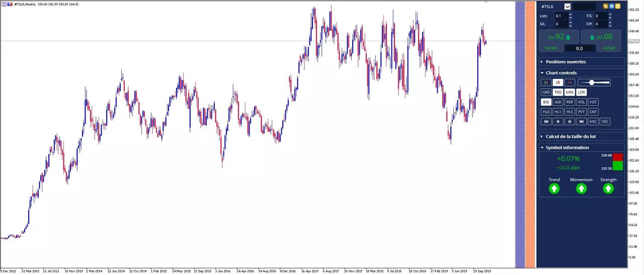Click the 382.20 price axis label
This screenshot has height=275, width=644.
pyautogui.click(x=633, y=10)
